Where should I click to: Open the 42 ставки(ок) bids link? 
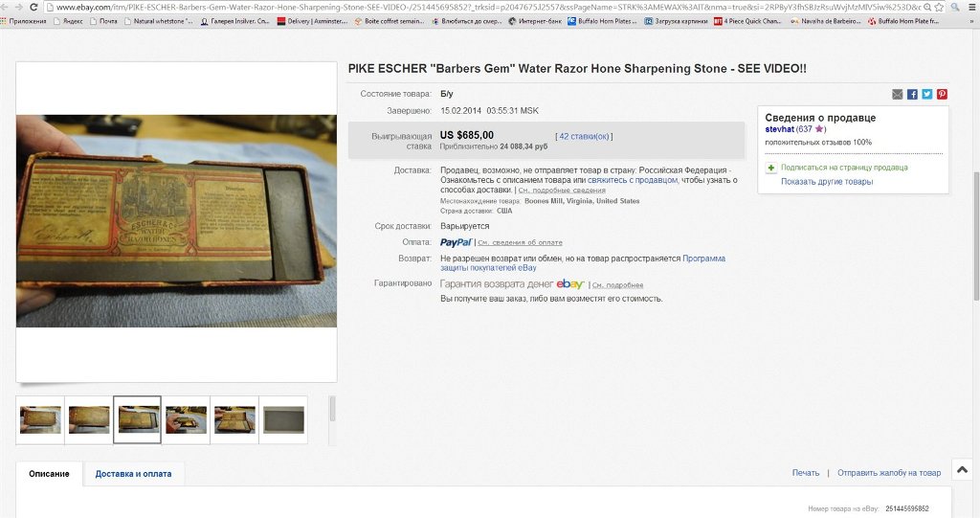coord(584,136)
